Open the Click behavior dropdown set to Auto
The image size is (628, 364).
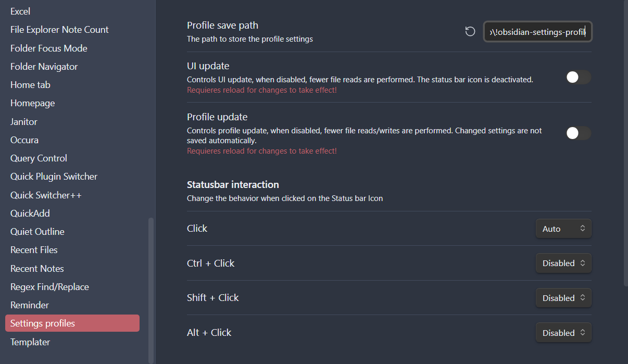(563, 228)
